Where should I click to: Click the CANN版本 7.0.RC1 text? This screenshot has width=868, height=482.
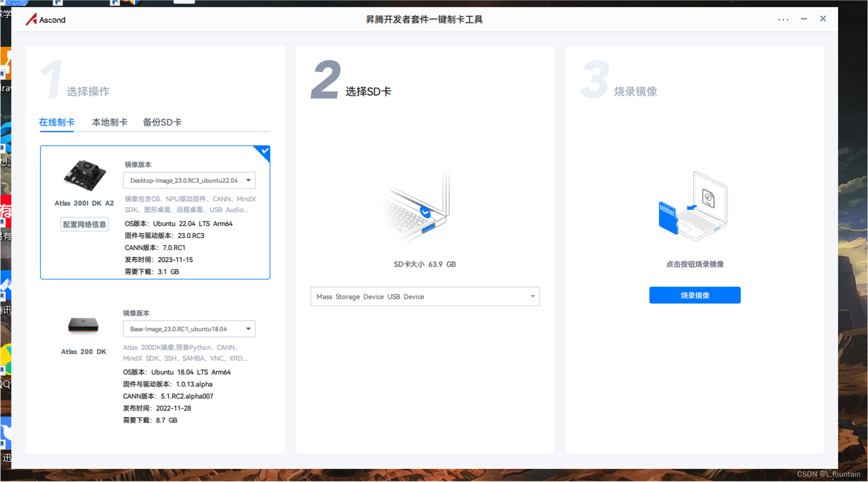tap(155, 248)
